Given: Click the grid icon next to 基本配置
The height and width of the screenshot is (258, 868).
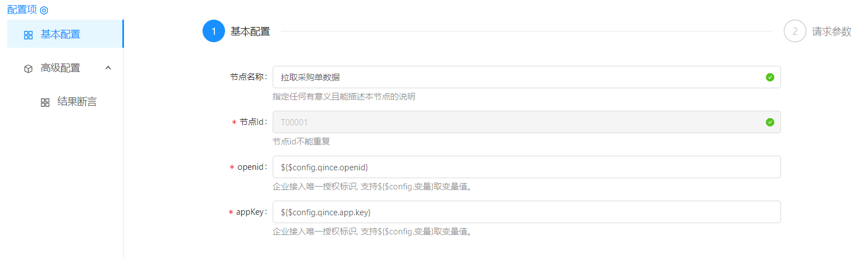Looking at the screenshot, I should pyautogui.click(x=29, y=35).
